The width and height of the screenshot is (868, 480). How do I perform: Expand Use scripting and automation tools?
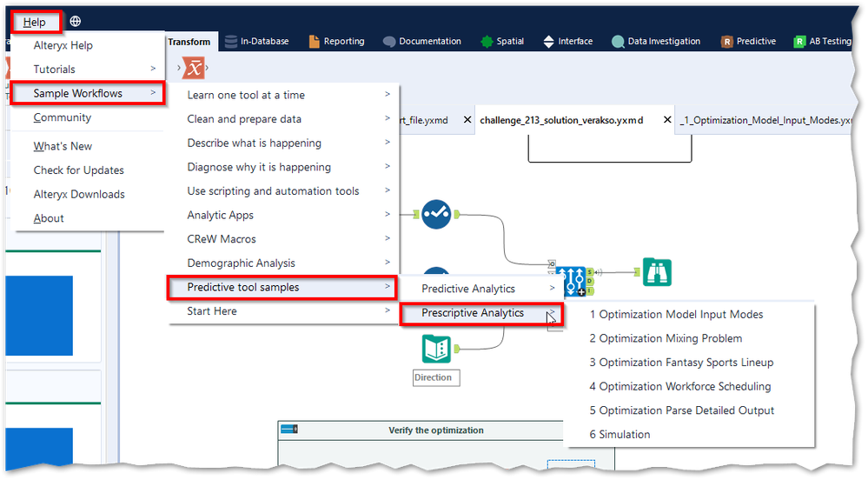tap(284, 190)
